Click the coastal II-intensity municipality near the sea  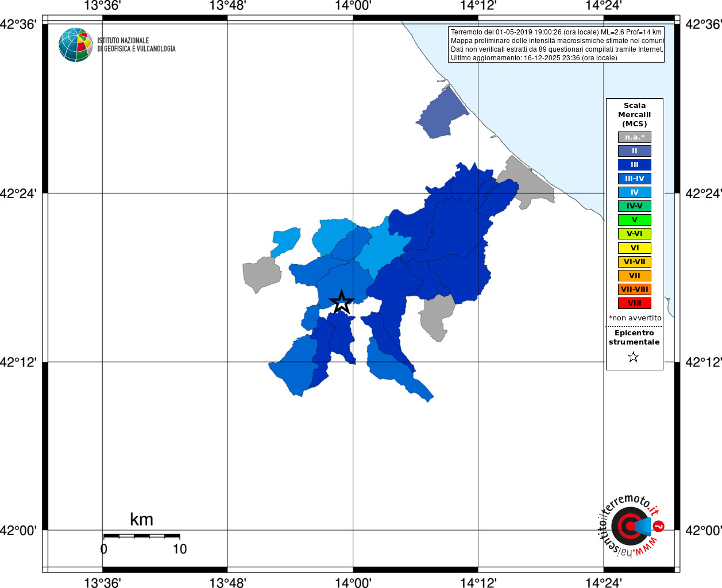tap(442, 114)
